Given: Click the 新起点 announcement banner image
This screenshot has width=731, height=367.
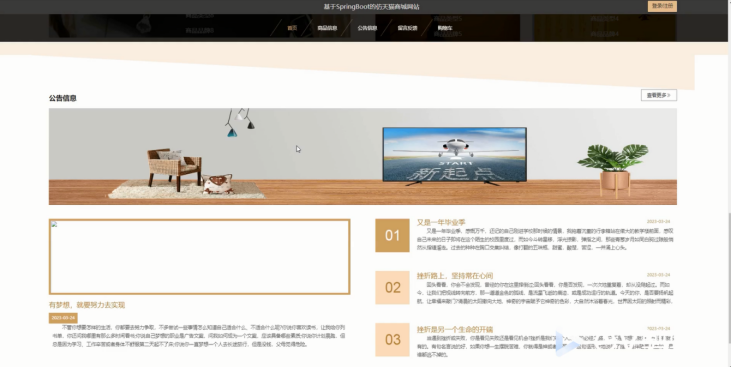Looking at the screenshot, I should tap(363, 157).
